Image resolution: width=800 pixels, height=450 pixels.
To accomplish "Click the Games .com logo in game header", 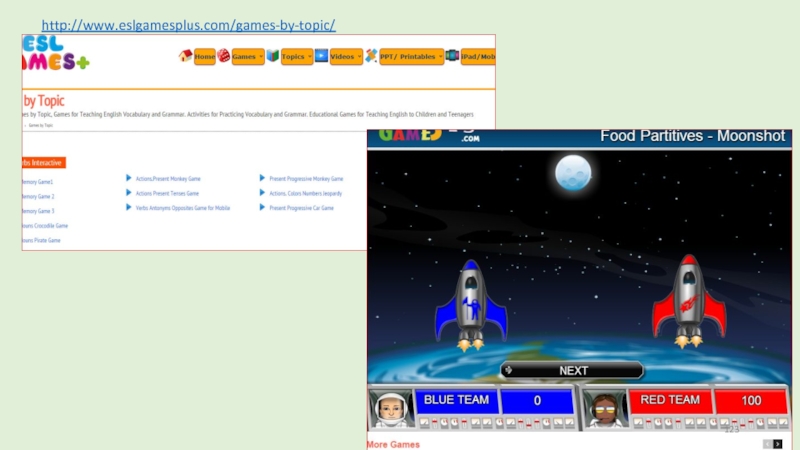I will (x=429, y=135).
